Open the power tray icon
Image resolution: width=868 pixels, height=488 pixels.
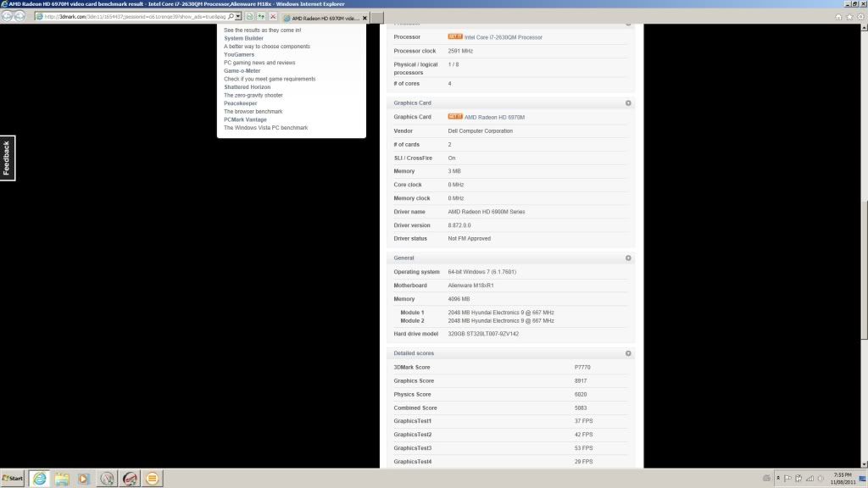click(798, 478)
